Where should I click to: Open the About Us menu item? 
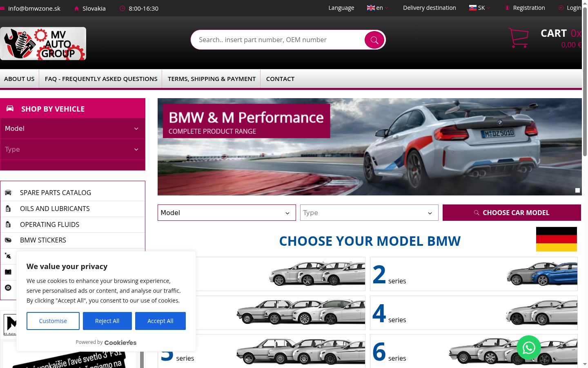tap(19, 79)
